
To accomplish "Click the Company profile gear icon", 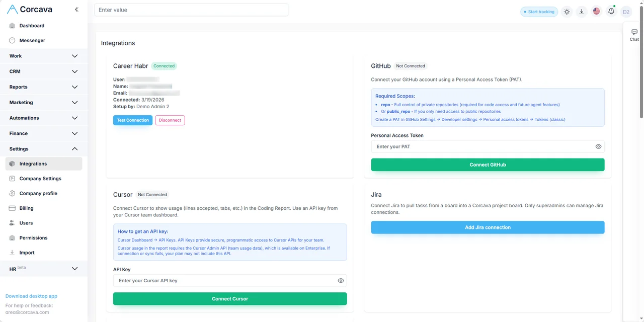I will click(13, 193).
